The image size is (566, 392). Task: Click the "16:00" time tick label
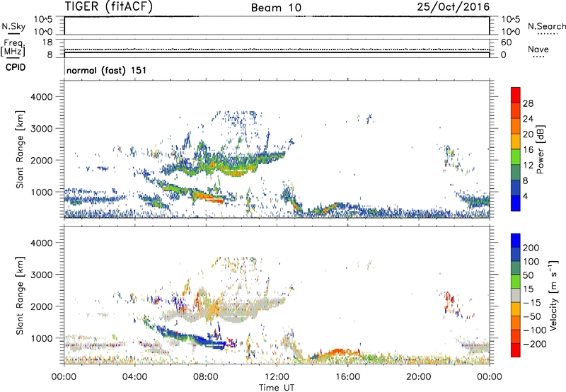(347, 377)
